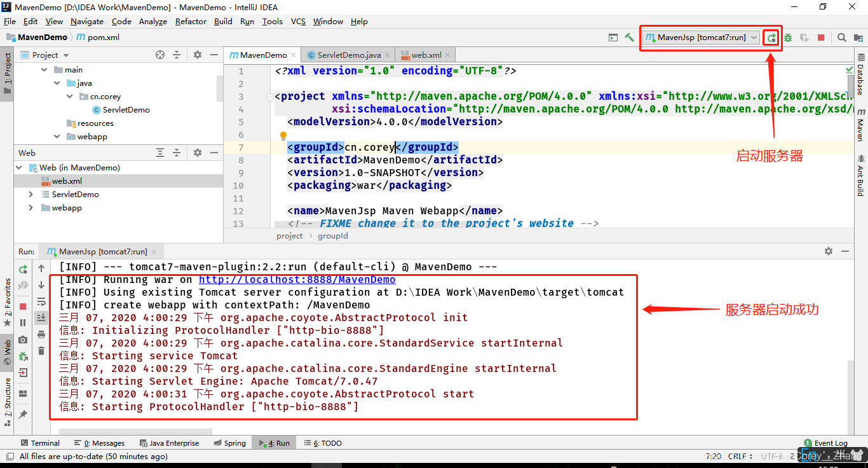Image resolution: width=868 pixels, height=468 pixels.
Task: Collapse Web (in MavenDemo) node
Action: pyautogui.click(x=19, y=168)
